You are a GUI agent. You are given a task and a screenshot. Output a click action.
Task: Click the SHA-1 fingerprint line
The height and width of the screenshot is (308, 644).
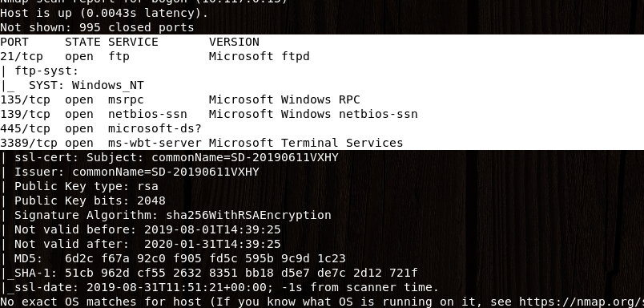click(208, 273)
